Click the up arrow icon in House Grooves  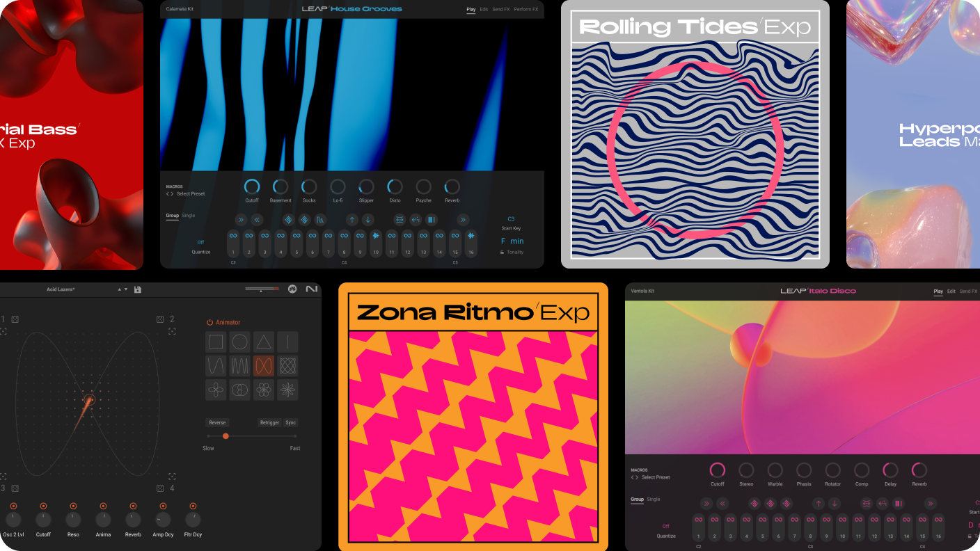[352, 220]
